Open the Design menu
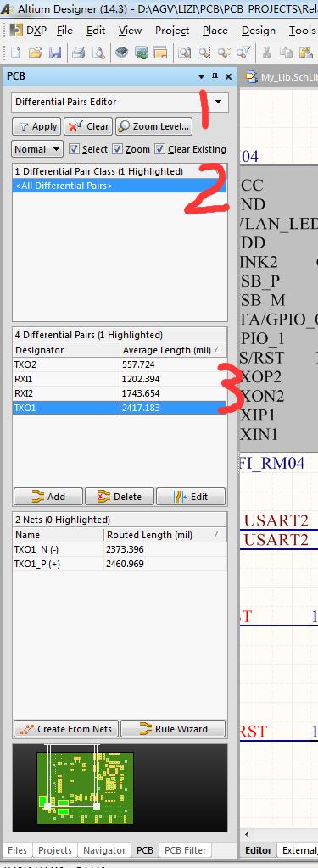The width and height of the screenshot is (318, 868). coord(258,31)
